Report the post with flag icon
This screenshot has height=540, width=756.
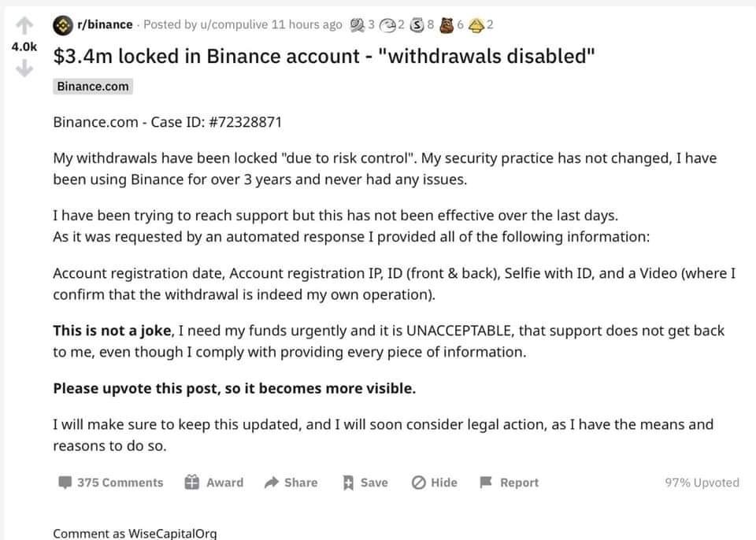510,483
